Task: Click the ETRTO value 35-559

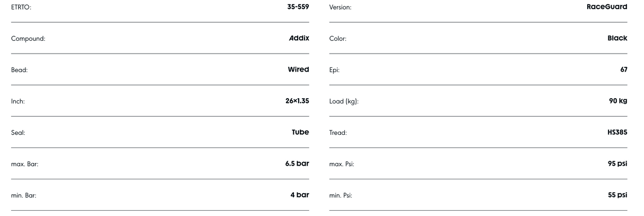Action: 298,7
